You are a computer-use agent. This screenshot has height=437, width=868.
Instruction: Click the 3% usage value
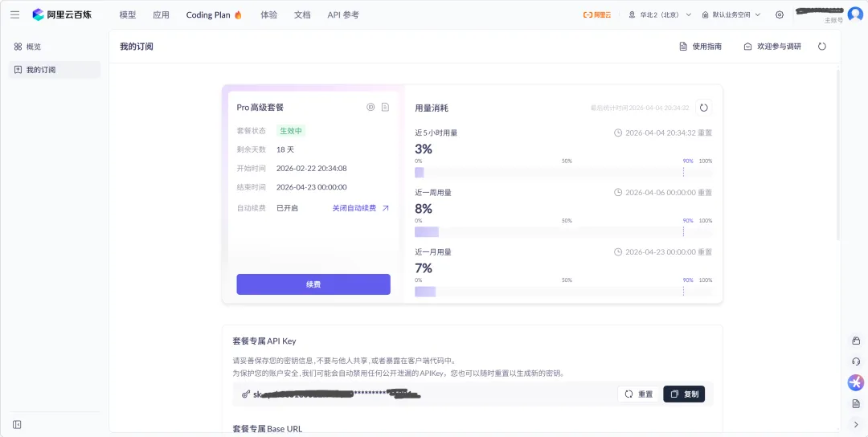(x=424, y=149)
